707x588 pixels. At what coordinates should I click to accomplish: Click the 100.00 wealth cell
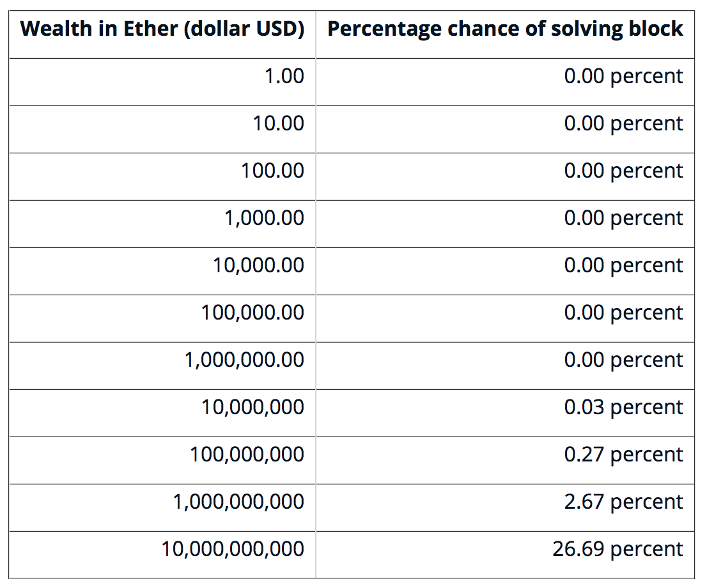coord(273,171)
